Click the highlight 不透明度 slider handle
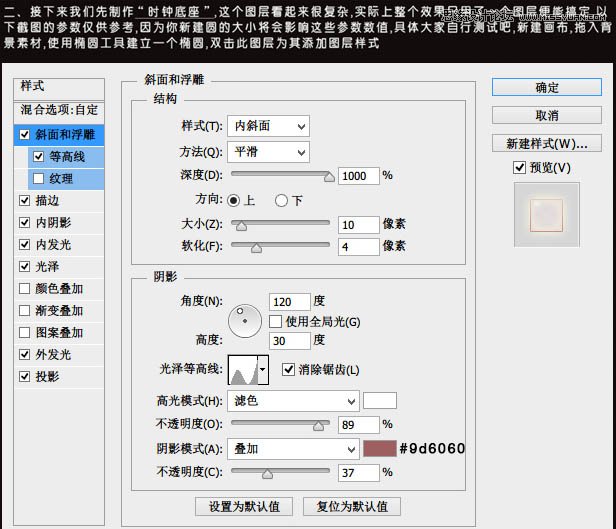This screenshot has height=529, width=616. [319, 426]
